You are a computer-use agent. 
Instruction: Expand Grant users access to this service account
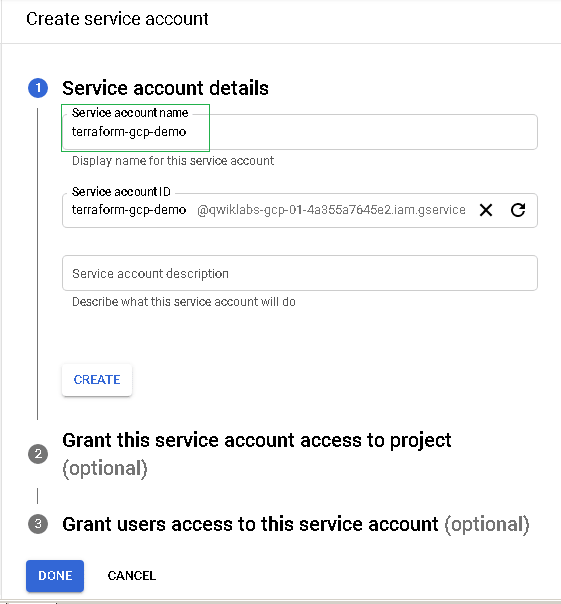(250, 524)
